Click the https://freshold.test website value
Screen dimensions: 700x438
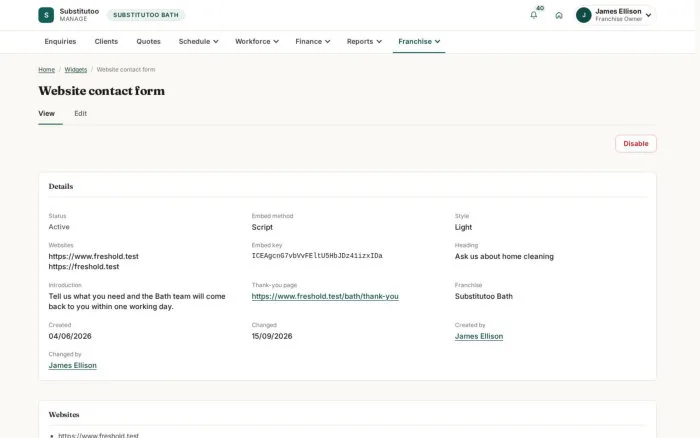[x=83, y=267]
